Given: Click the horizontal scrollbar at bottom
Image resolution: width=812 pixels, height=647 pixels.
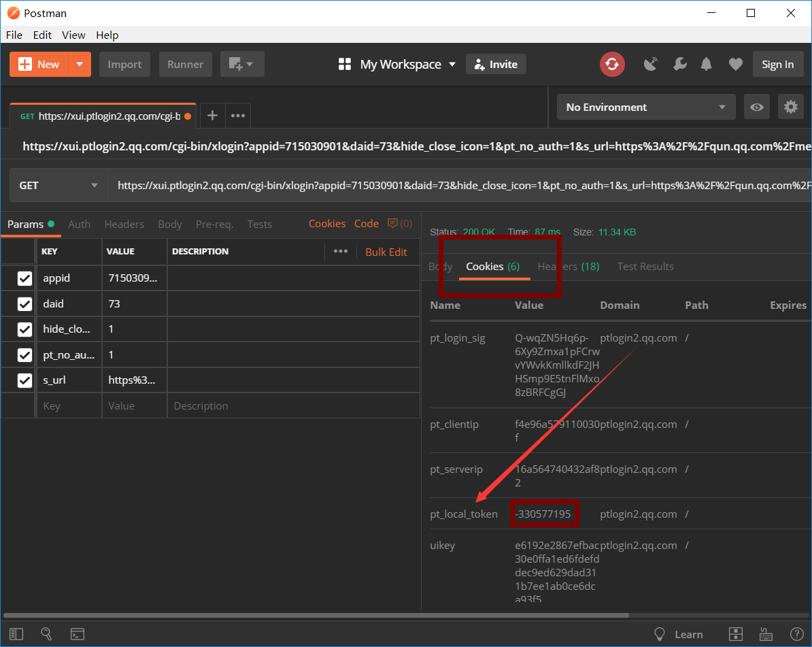Looking at the screenshot, I should 316,616.
